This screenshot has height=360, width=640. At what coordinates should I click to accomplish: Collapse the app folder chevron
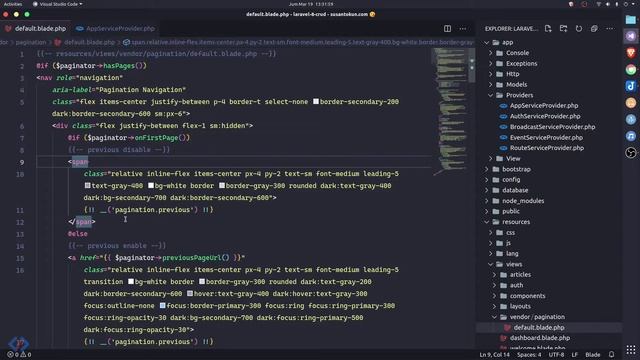tap(487, 42)
